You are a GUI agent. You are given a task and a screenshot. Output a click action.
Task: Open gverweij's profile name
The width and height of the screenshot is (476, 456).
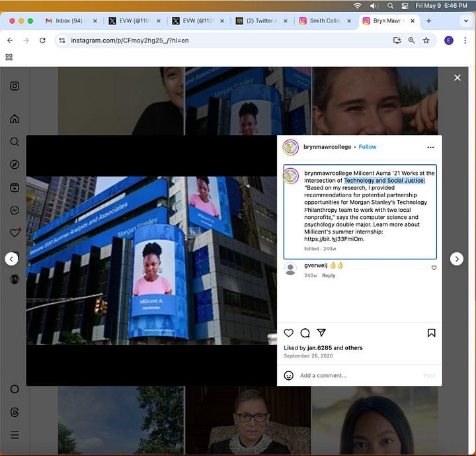pyautogui.click(x=316, y=265)
